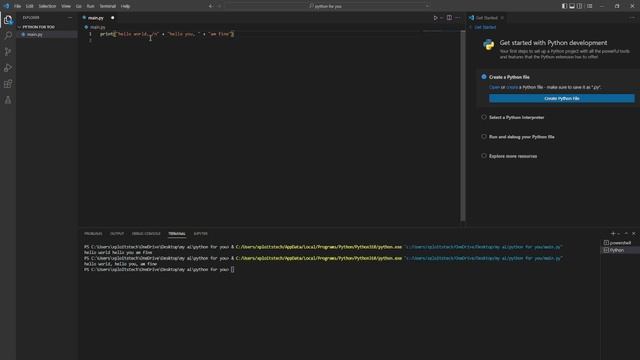Close the Get Started tab
640x360 pixels.
[502, 18]
